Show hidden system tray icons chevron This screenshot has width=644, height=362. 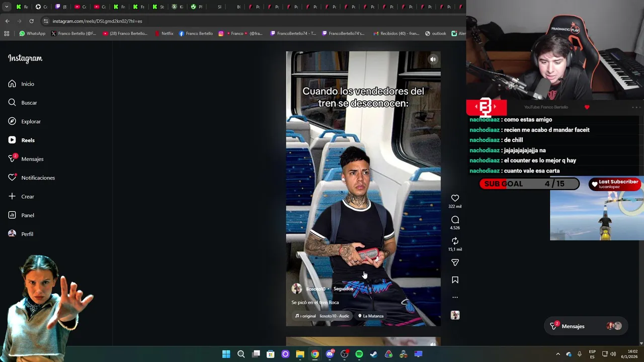pos(557,354)
